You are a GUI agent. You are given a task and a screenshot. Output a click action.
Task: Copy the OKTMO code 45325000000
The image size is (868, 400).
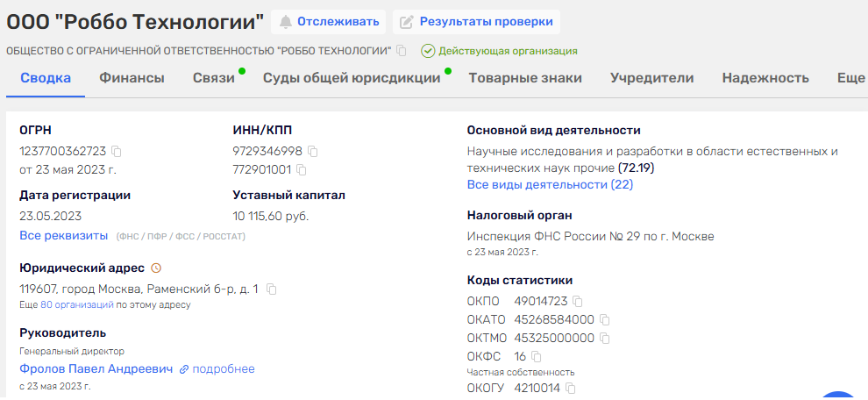[x=604, y=338]
